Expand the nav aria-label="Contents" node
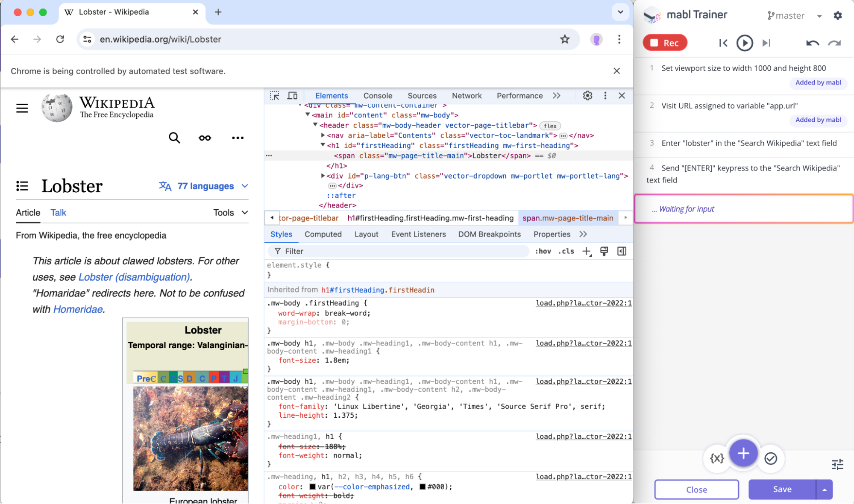Viewport: 854px width, 504px height. click(x=323, y=135)
